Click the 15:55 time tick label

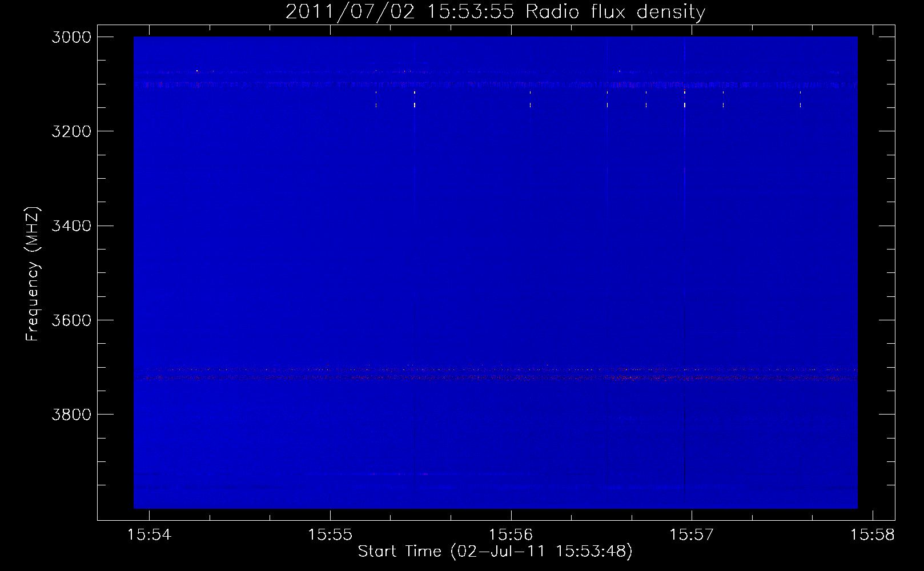(x=330, y=535)
